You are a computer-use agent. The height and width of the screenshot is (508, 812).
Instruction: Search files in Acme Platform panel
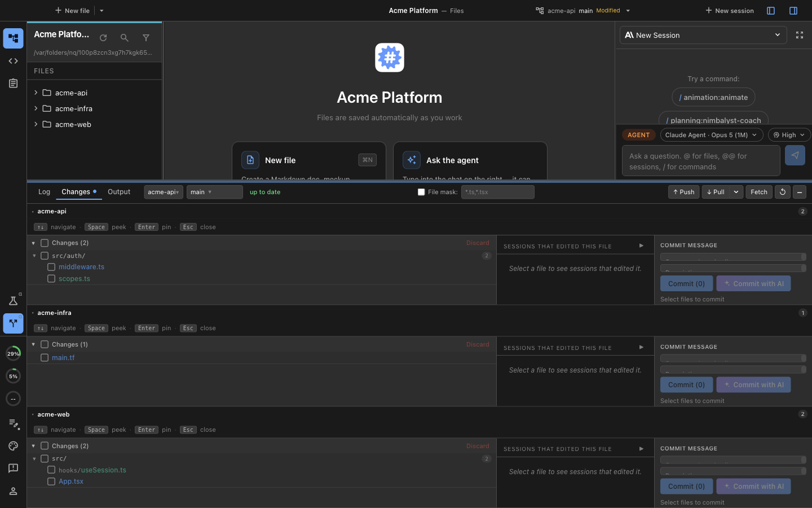point(125,38)
